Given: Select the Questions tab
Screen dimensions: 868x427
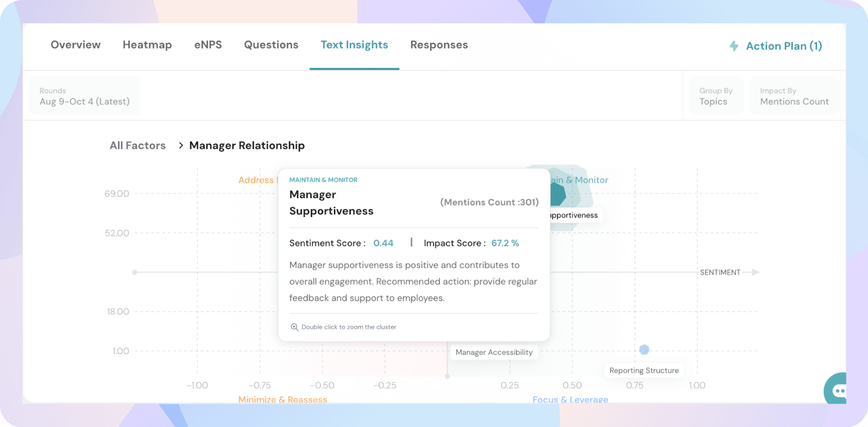Looking at the screenshot, I should [271, 45].
